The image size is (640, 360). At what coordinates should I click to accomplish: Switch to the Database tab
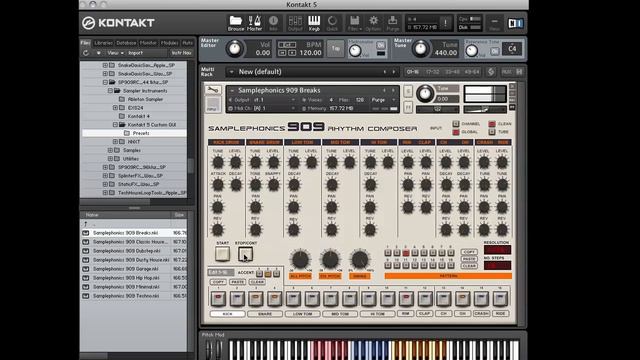coord(126,42)
